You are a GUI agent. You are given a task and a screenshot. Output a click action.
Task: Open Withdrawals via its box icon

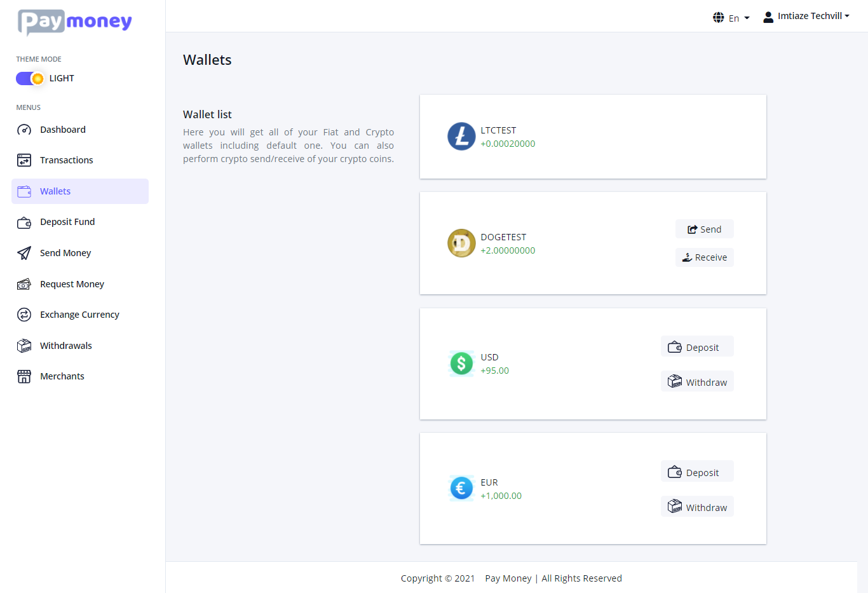coord(24,345)
